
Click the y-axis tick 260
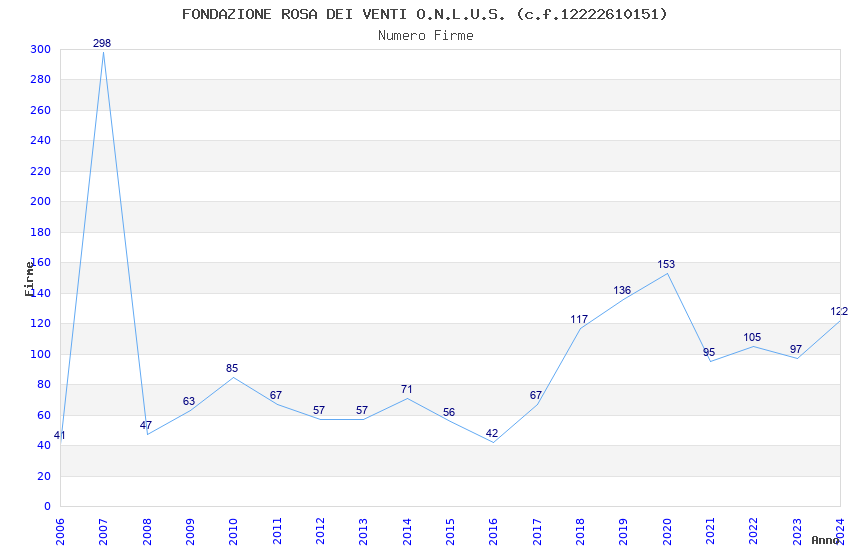41,110
